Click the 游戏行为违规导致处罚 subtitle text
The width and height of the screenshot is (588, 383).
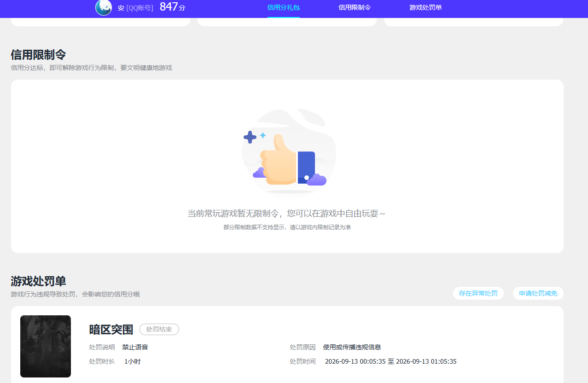click(76, 294)
